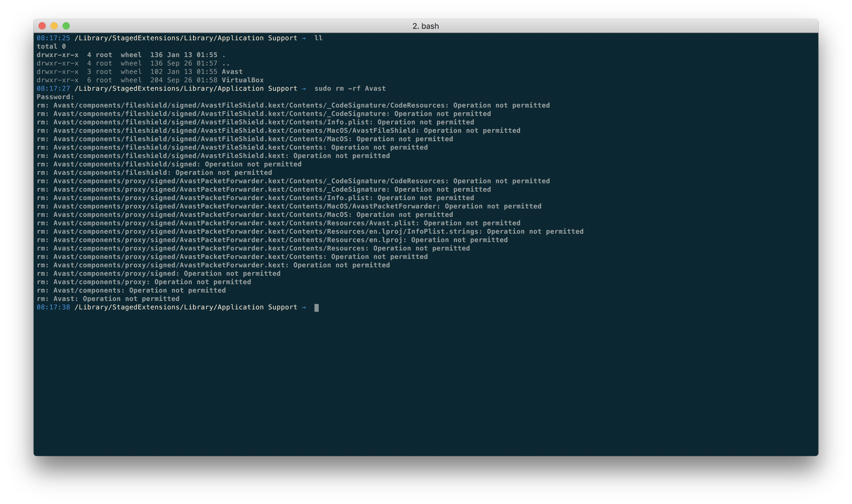
Task: Click the yellow minimize window button
Action: click(54, 26)
